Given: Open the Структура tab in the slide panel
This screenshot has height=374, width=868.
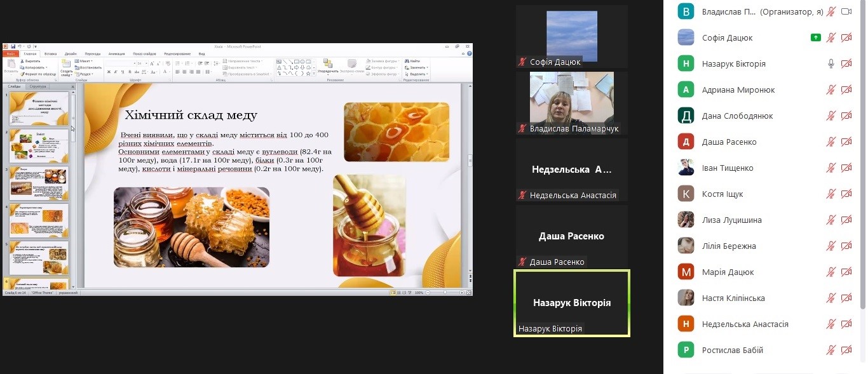Looking at the screenshot, I should [37, 86].
